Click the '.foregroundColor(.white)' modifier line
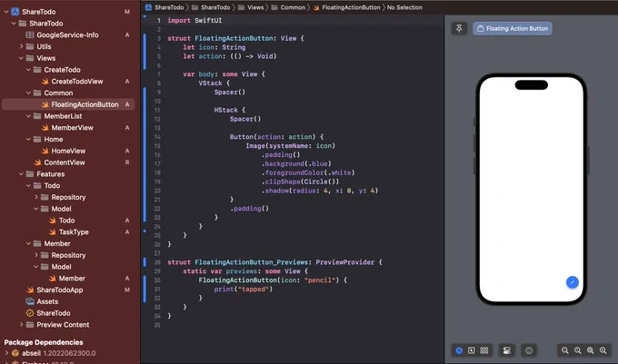The height and width of the screenshot is (364, 618). pos(308,172)
